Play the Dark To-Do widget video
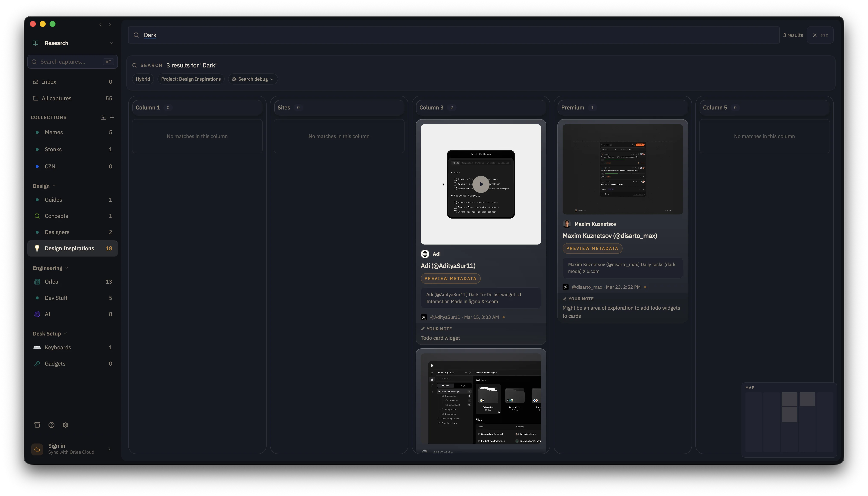The width and height of the screenshot is (868, 496). (x=481, y=184)
